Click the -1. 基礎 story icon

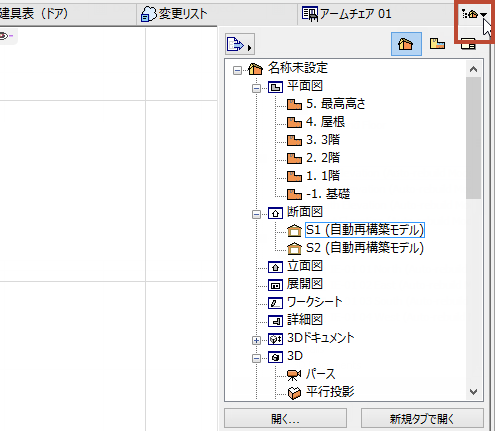click(294, 194)
